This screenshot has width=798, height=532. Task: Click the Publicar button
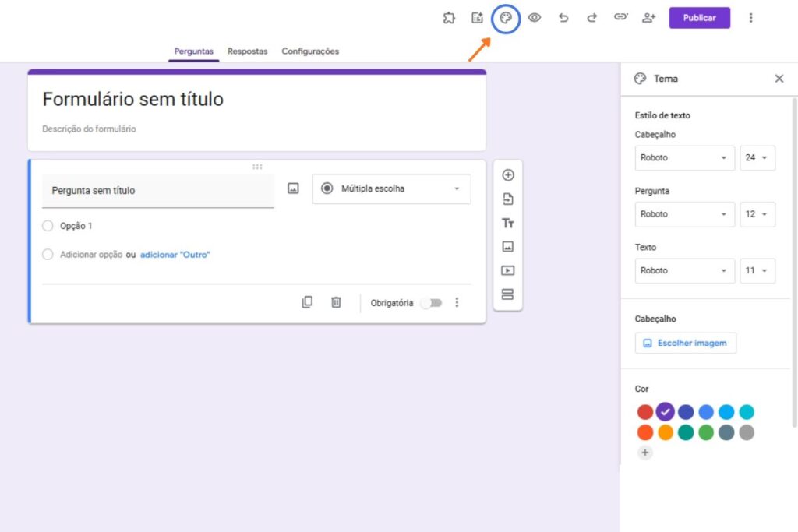coord(699,17)
